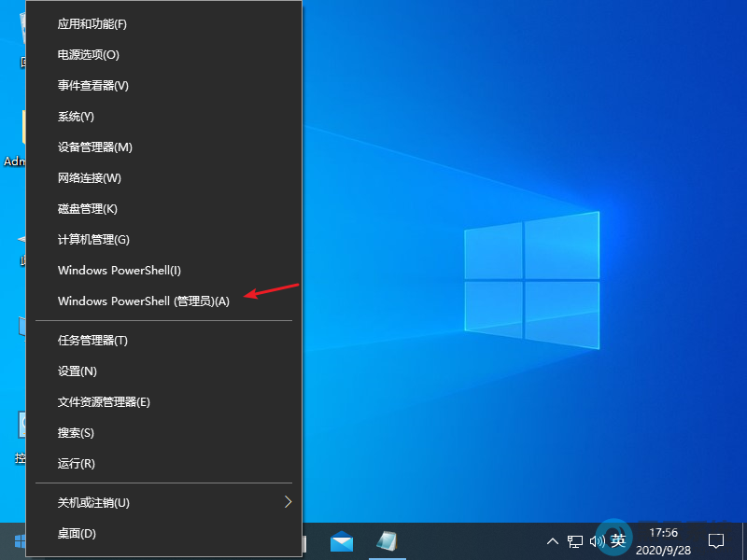Open the Mail app in the taskbar

click(342, 541)
